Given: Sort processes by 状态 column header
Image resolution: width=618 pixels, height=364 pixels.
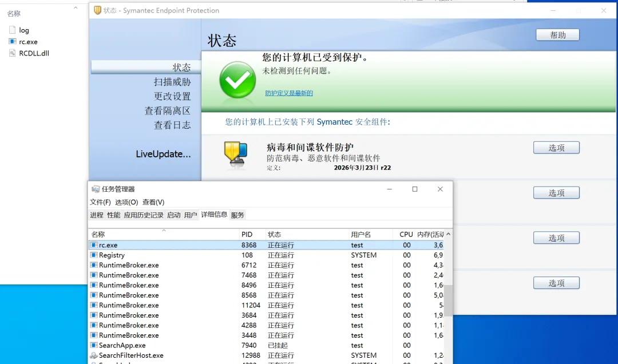Looking at the screenshot, I should click(x=307, y=234).
